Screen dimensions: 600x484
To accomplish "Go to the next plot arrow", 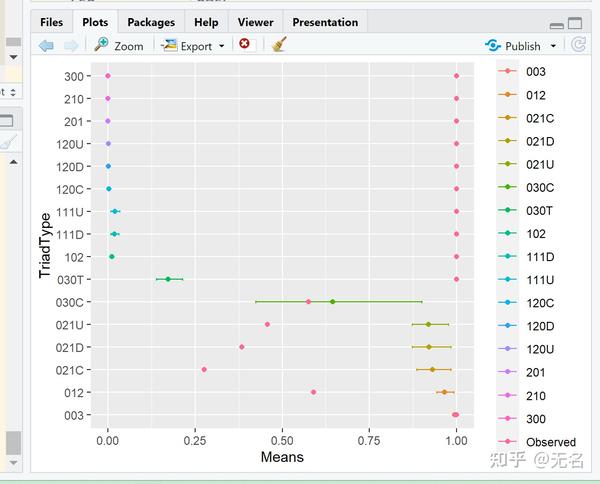I will (70, 45).
